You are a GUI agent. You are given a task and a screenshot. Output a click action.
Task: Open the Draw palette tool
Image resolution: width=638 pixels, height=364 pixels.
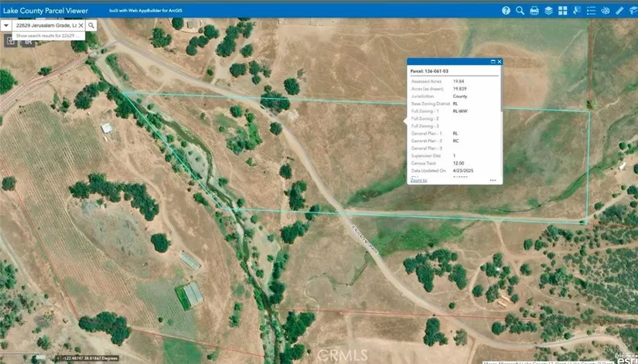(606, 11)
